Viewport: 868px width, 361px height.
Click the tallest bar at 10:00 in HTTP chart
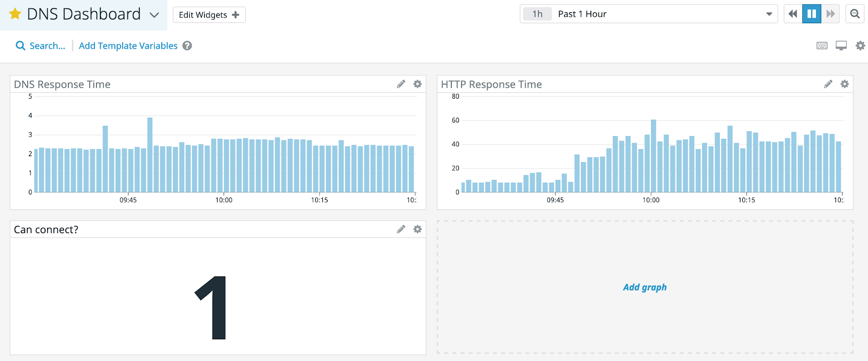[x=653, y=156]
